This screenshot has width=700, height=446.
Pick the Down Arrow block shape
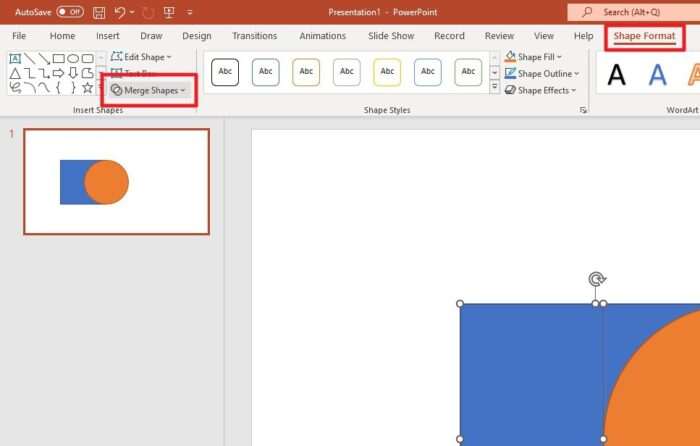pyautogui.click(x=73, y=73)
